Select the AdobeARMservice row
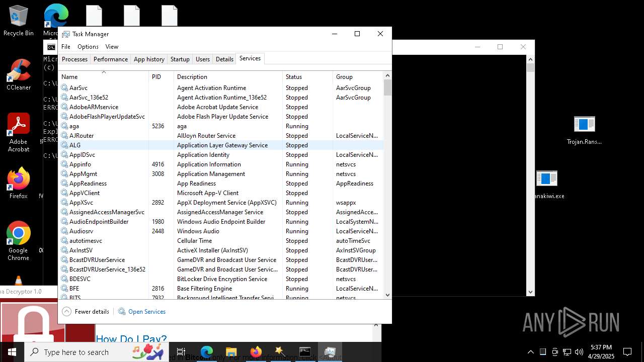This screenshot has width=644, height=362. coord(221,107)
